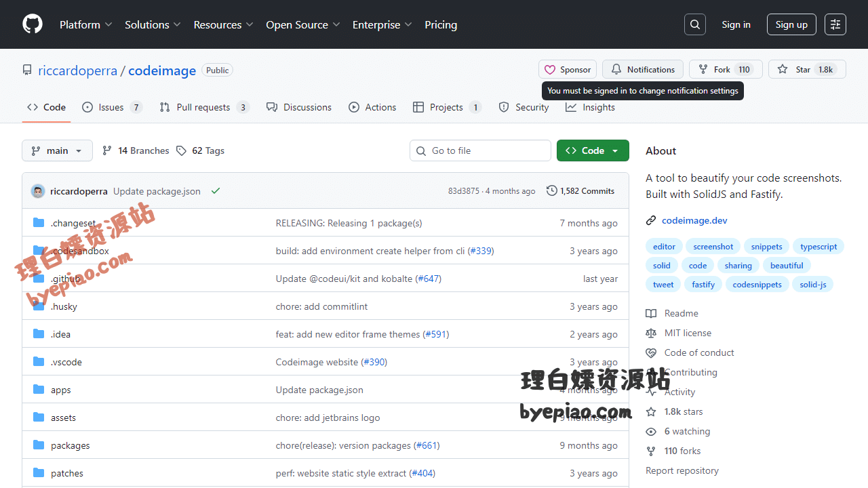868x488 pixels.
Task: Click the eye icon beside 6 watching
Action: 651,431
